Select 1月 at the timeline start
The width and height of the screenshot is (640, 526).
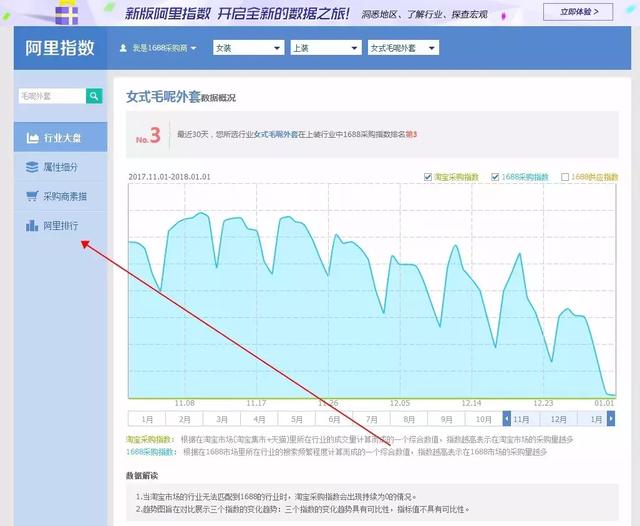147,419
